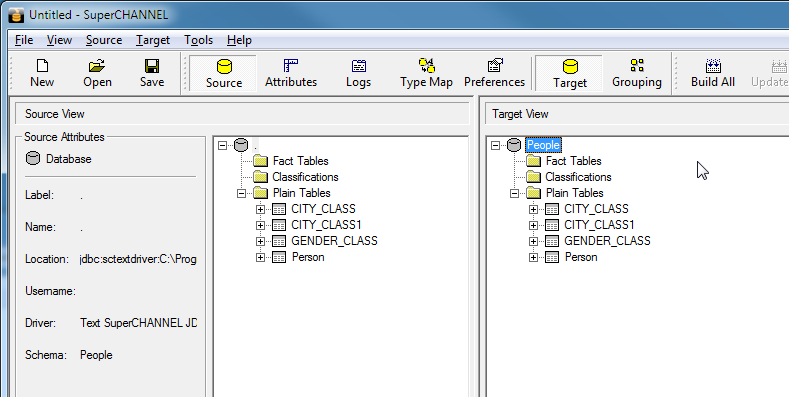Open a file with the Open icon
Viewport: 789px width, 397px height.
97,73
